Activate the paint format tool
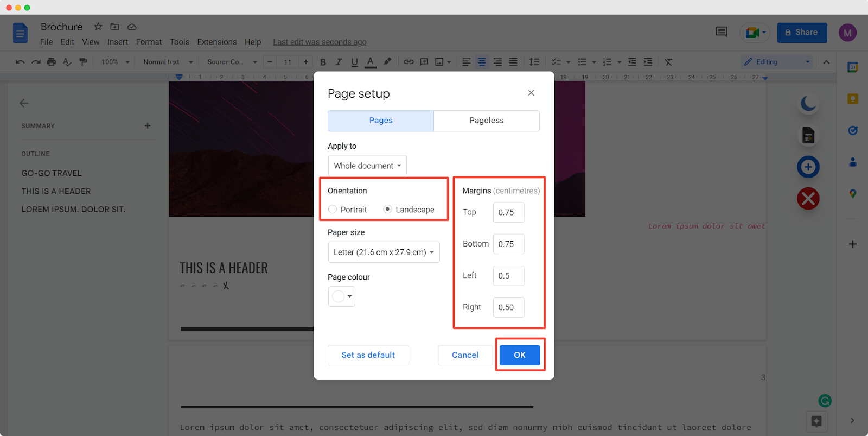Viewport: 868px width, 436px height. click(83, 62)
